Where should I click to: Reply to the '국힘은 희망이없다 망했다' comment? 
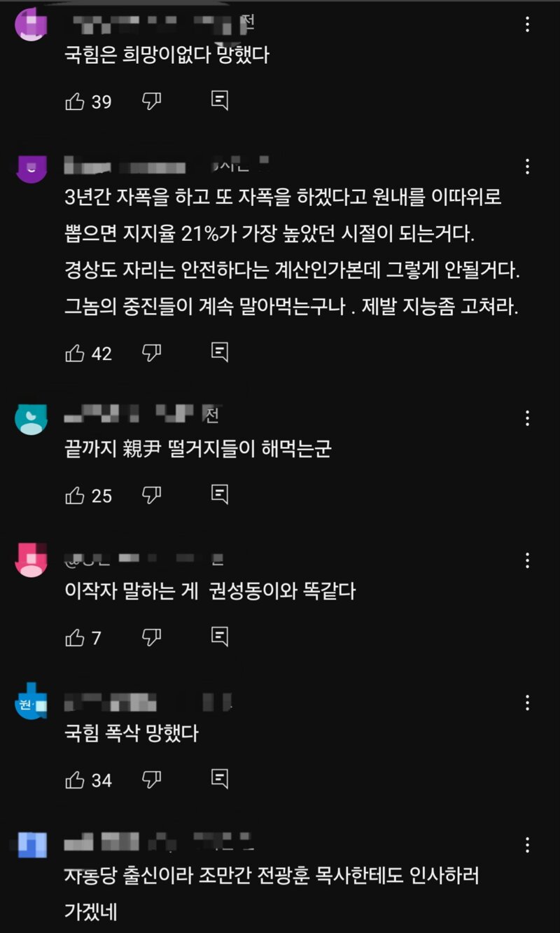[220, 102]
